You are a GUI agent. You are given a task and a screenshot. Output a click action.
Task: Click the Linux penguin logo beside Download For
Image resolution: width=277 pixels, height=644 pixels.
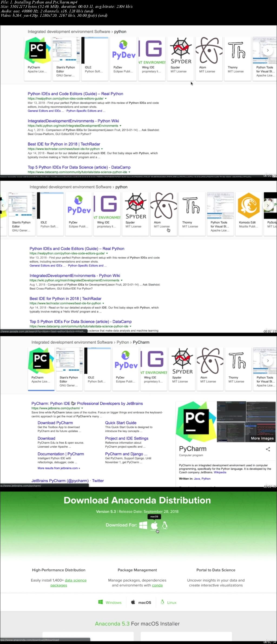point(164,525)
